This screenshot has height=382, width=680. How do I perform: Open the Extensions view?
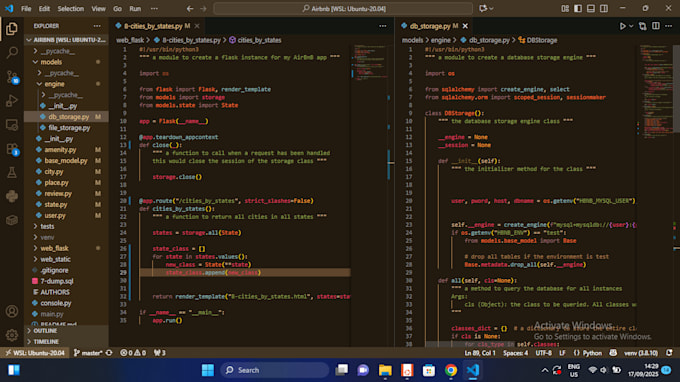(12, 149)
